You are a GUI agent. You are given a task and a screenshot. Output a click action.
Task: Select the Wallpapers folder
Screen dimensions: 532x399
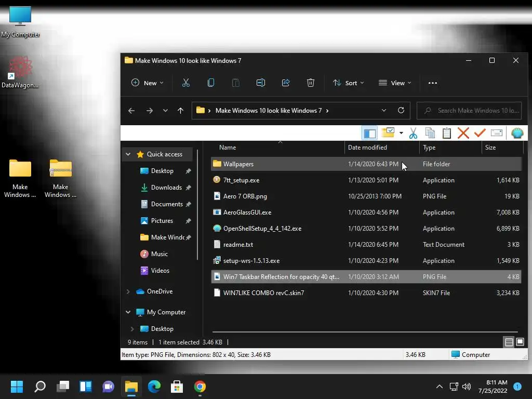tap(366, 164)
